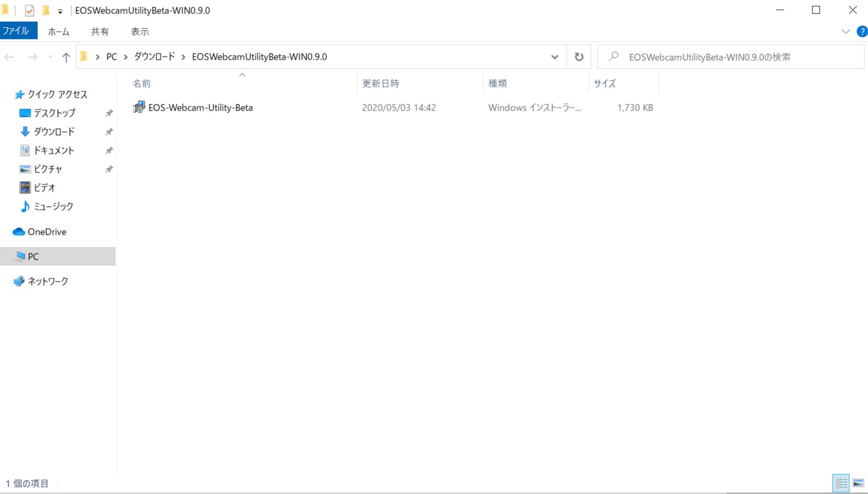Select the EOS-Webcam-Utility-Beta installer
This screenshot has width=868, height=494.
coord(200,108)
